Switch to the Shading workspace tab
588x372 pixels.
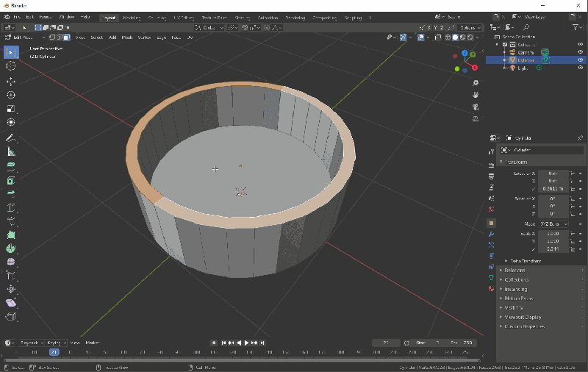pos(243,18)
